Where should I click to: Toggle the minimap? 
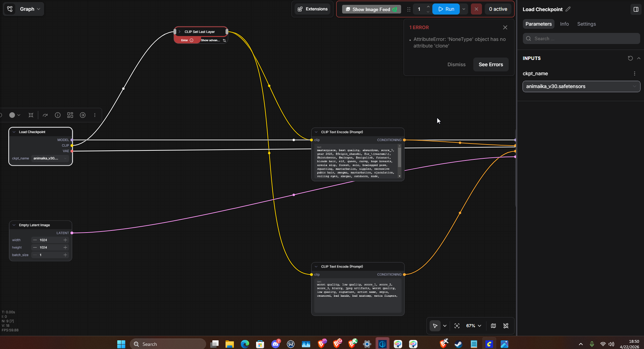tap(493, 326)
